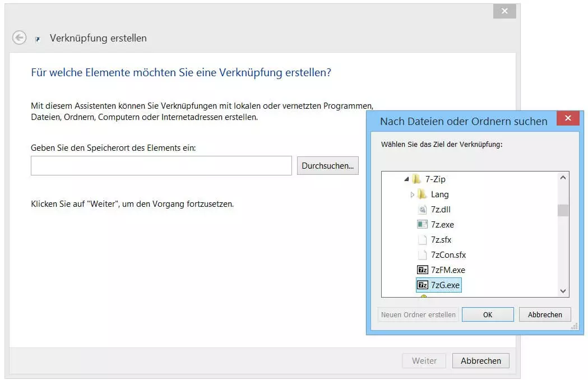Close the Nach Dateien oder Ordnern suchen dialog
Screen dimensions: 588x380
[x=568, y=118]
